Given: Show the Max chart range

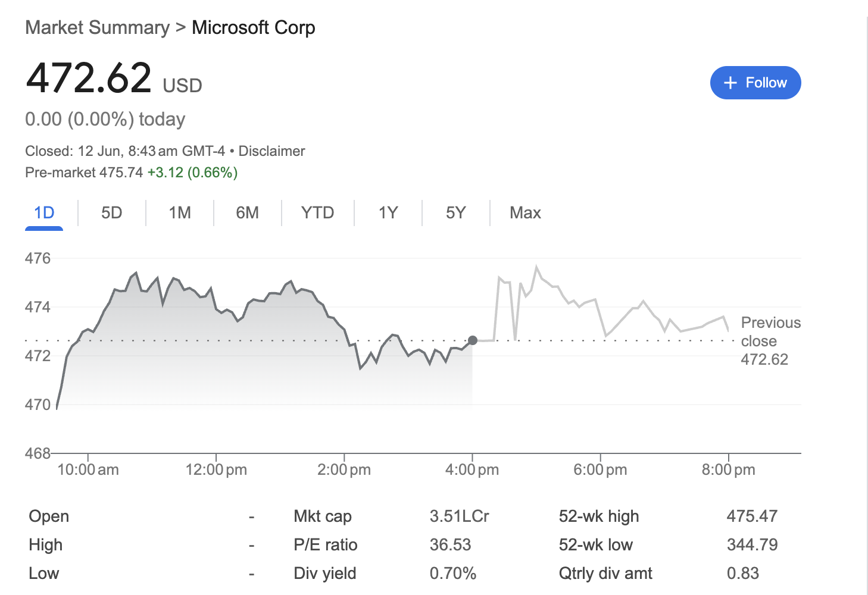Looking at the screenshot, I should 525,212.
